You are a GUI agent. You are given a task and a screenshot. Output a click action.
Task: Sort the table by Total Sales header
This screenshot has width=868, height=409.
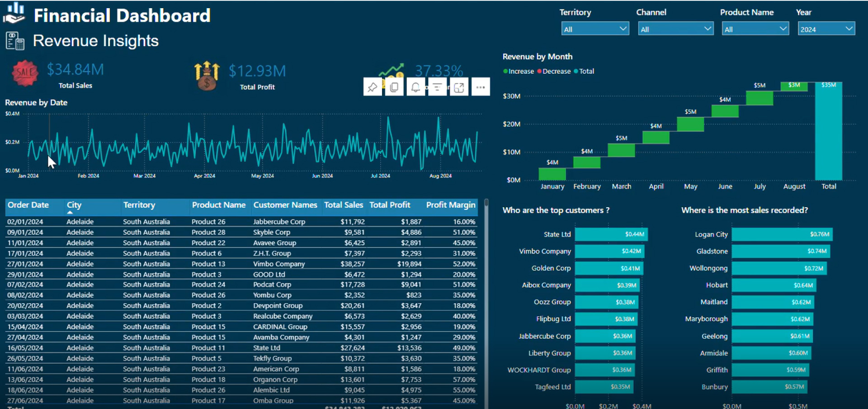pyautogui.click(x=344, y=205)
